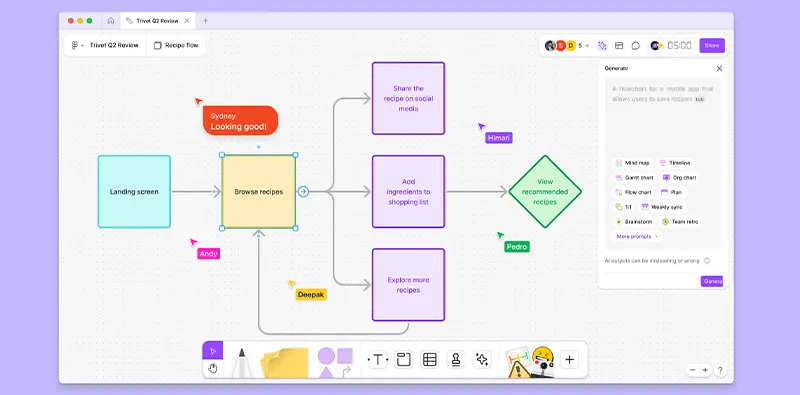Click Sydney's Looking good! chat bubble

tap(240, 121)
